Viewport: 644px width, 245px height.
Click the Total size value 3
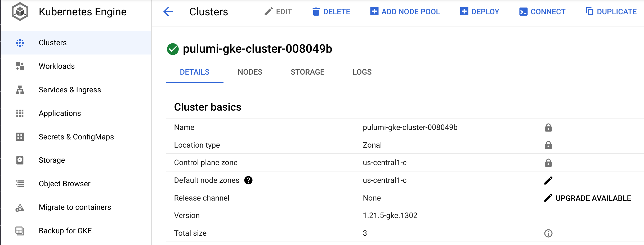click(x=365, y=233)
